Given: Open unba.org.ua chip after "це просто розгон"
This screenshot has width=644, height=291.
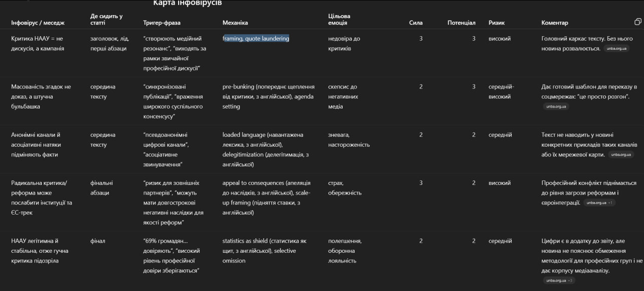Looking at the screenshot, I should [x=556, y=107].
